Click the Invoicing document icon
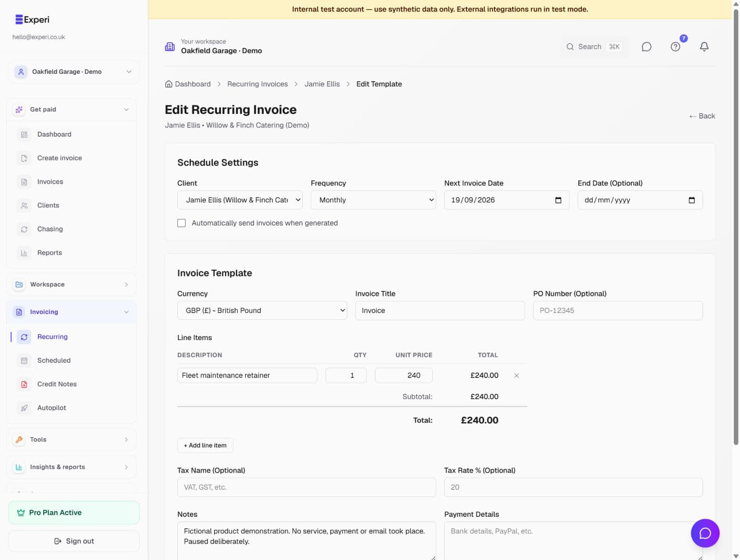The image size is (740, 560). coord(19,312)
